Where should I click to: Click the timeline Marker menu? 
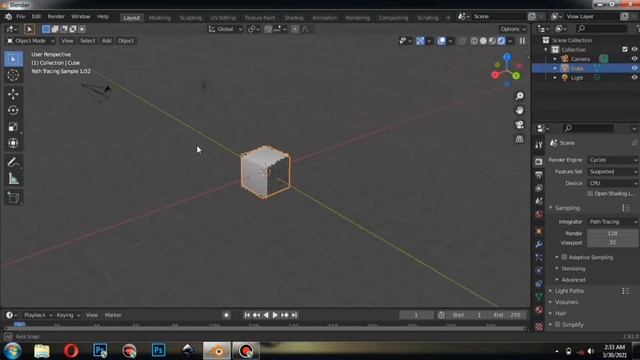(113, 315)
